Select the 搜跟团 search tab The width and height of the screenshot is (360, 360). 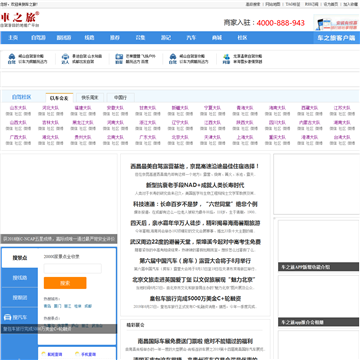tap(20, 297)
